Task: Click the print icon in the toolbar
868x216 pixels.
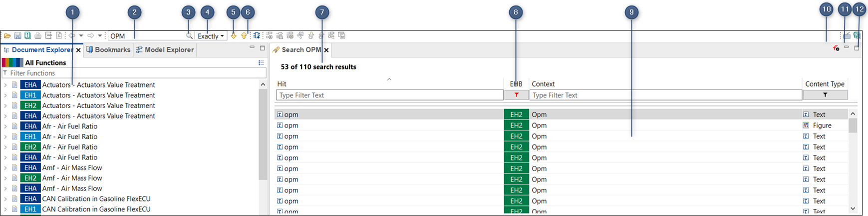Action: coord(38,36)
